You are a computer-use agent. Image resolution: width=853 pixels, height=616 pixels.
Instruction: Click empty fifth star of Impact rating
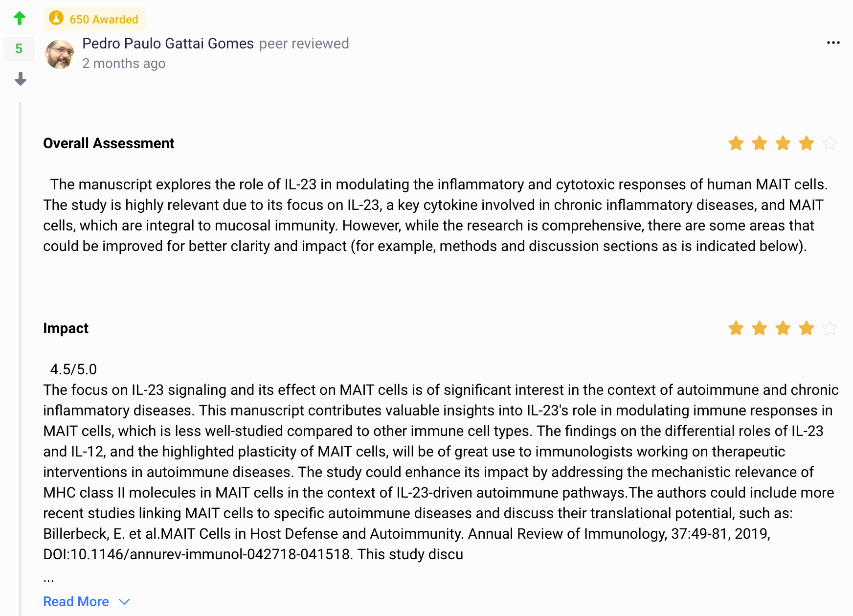pos(830,328)
